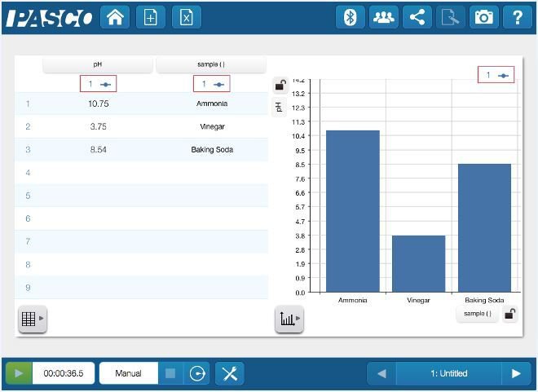
Task: Open the wrench and screwdriver tools icon
Action: coord(230,373)
